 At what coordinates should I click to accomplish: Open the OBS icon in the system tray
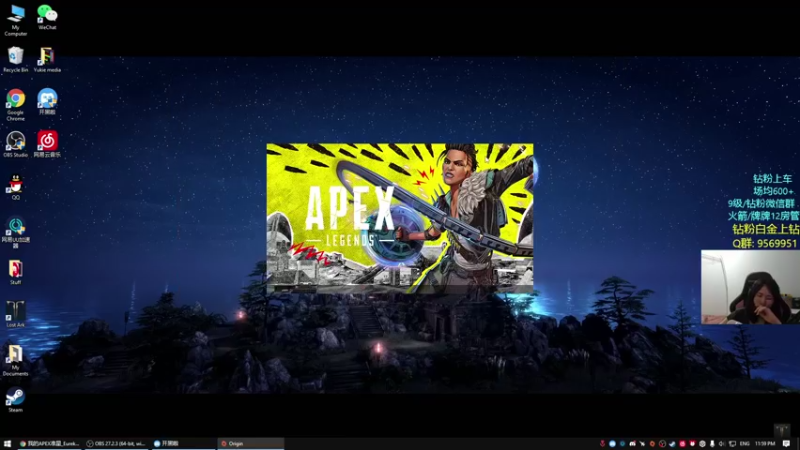coord(663,444)
